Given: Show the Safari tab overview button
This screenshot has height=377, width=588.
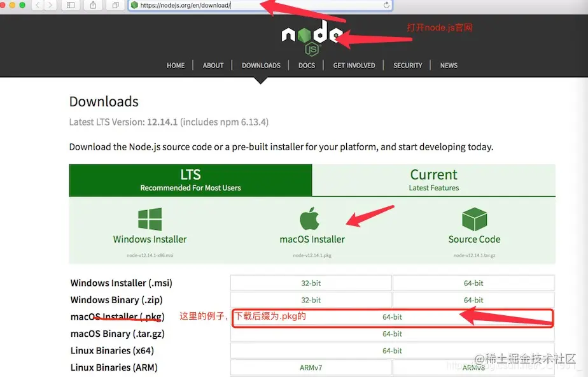Looking at the screenshot, I should [116, 5].
